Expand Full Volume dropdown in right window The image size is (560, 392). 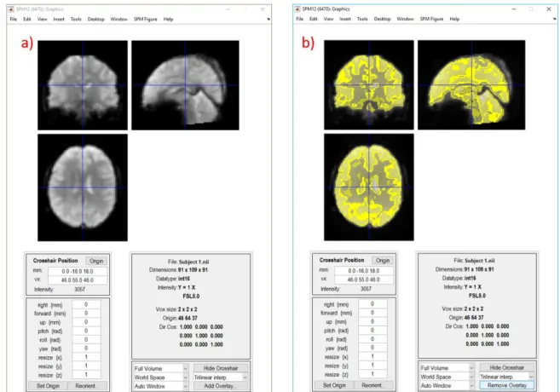(471, 368)
